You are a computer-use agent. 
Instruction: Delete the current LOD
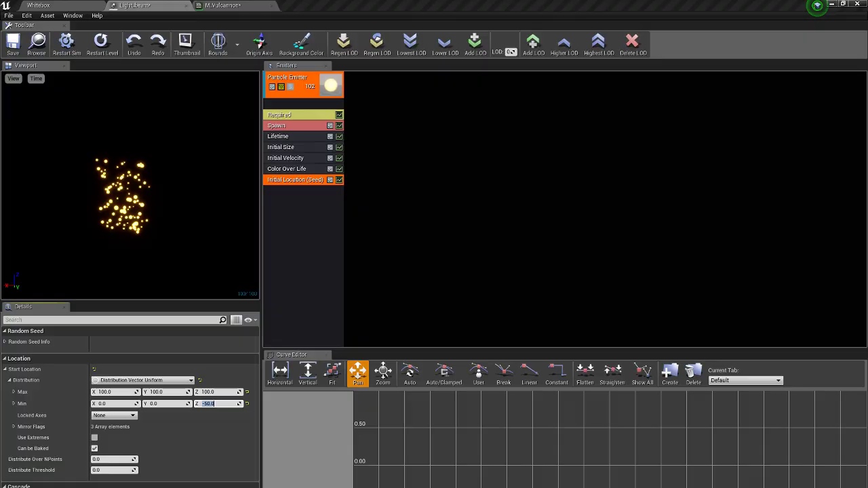[633, 45]
